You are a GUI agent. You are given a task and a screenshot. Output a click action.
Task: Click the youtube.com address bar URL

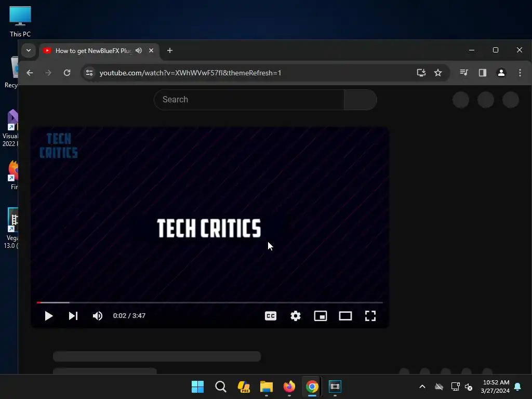click(x=190, y=73)
